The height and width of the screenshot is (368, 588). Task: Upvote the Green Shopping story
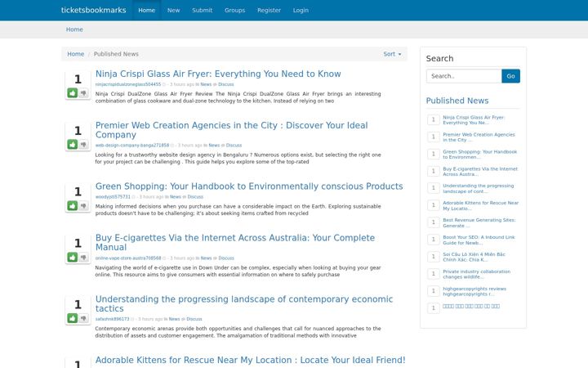tap(73, 205)
